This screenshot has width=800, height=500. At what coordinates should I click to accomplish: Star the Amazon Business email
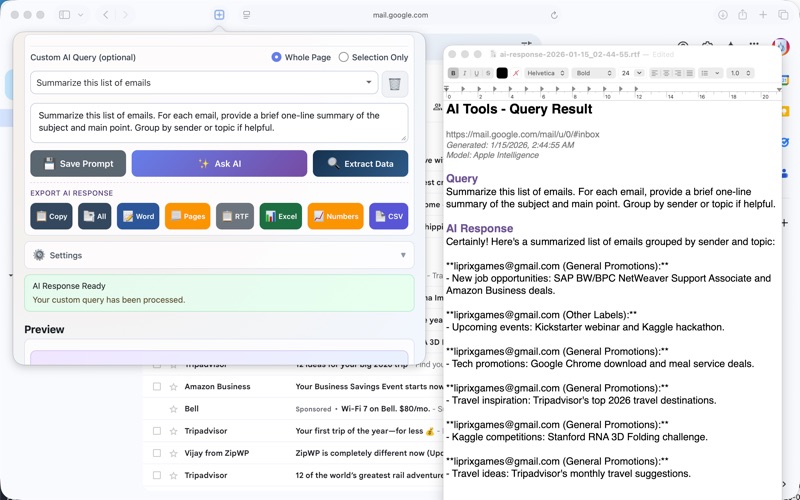coord(173,387)
